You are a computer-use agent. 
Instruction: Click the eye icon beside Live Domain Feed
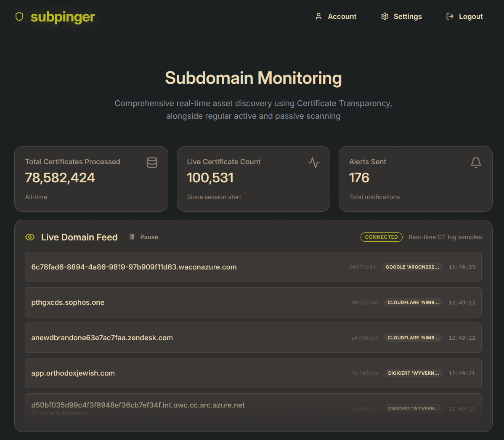pos(30,237)
